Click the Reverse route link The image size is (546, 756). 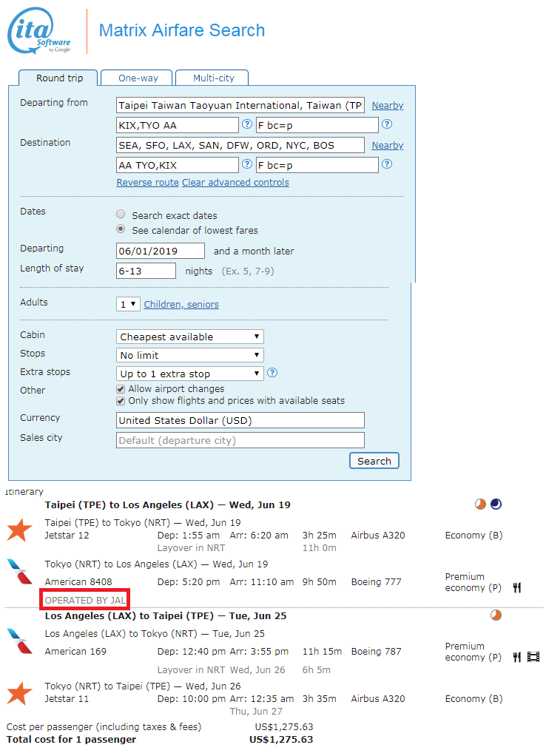pos(147,183)
